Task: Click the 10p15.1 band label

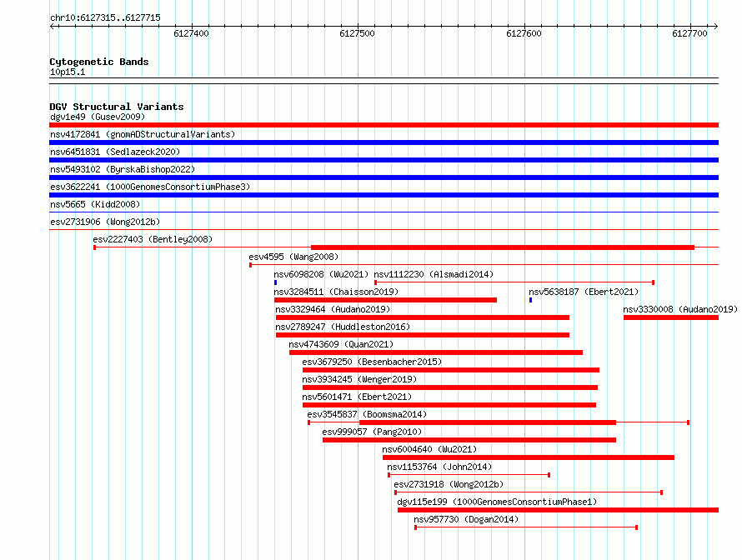Action: pos(68,72)
